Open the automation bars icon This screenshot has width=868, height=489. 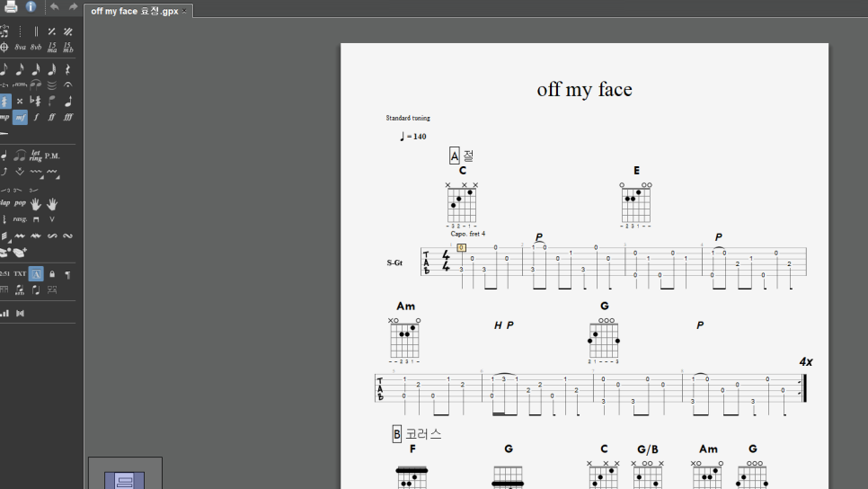[x=4, y=314]
